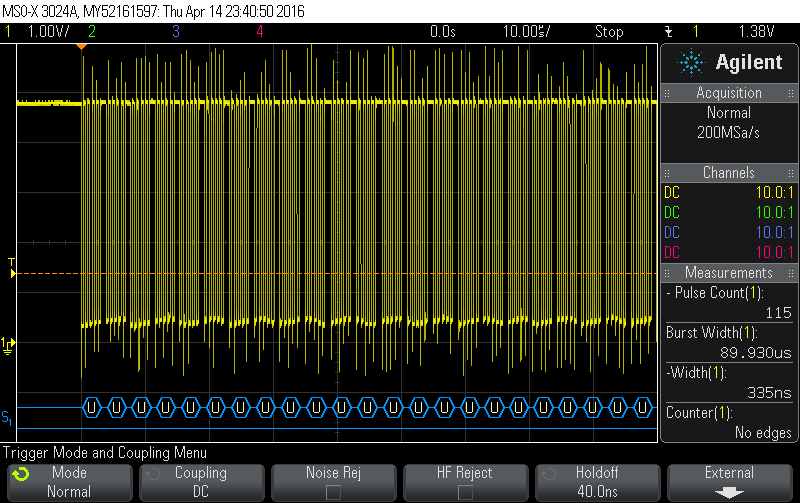Open the Acquisition panel header
The height and width of the screenshot is (503, 800).
pyautogui.click(x=729, y=93)
